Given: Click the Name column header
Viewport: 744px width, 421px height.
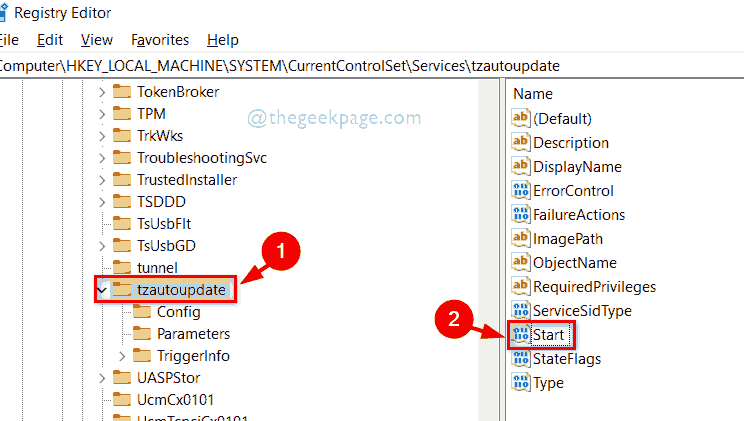Looking at the screenshot, I should pos(532,93).
